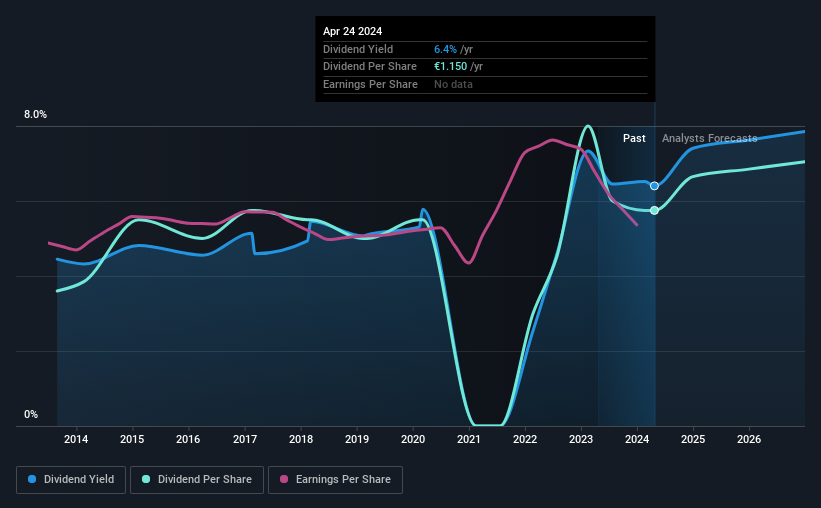Click the 2025 x-axis label

coord(693,439)
